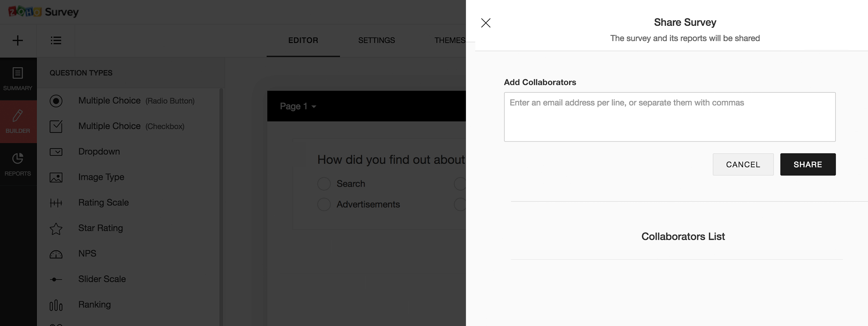Image resolution: width=868 pixels, height=326 pixels.
Task: Switch to the Settings tab
Action: (x=377, y=40)
